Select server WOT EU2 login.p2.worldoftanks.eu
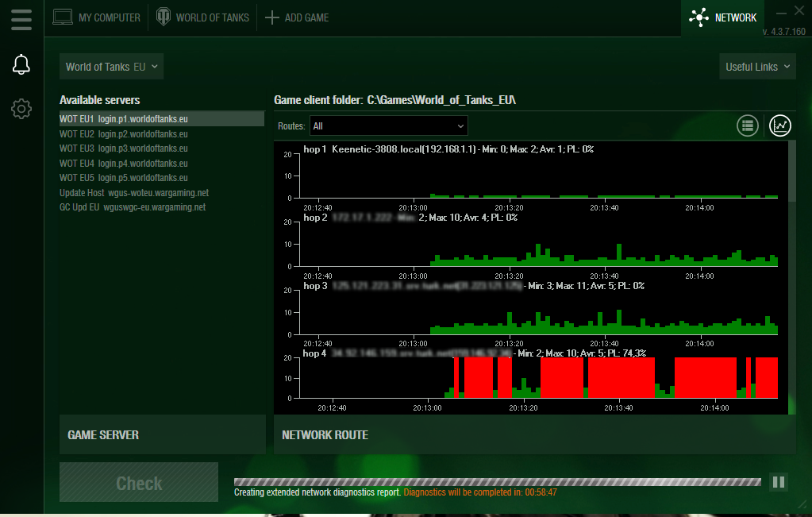The height and width of the screenshot is (517, 812). [x=162, y=133]
